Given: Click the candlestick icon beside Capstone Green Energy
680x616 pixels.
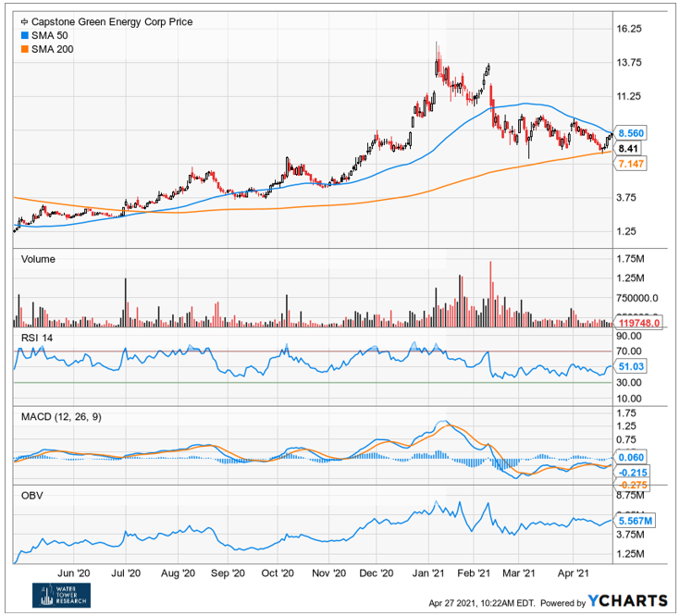Looking at the screenshot, I should coord(25,21).
